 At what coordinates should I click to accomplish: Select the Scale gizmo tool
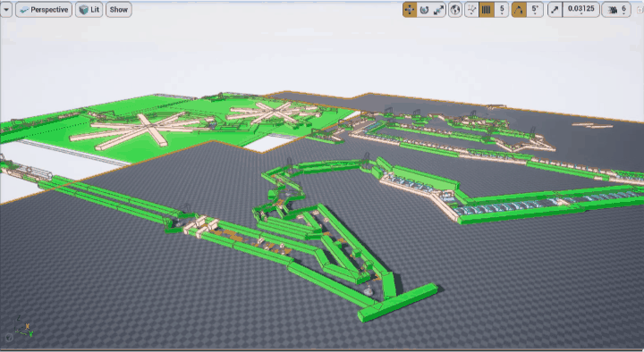(438, 10)
